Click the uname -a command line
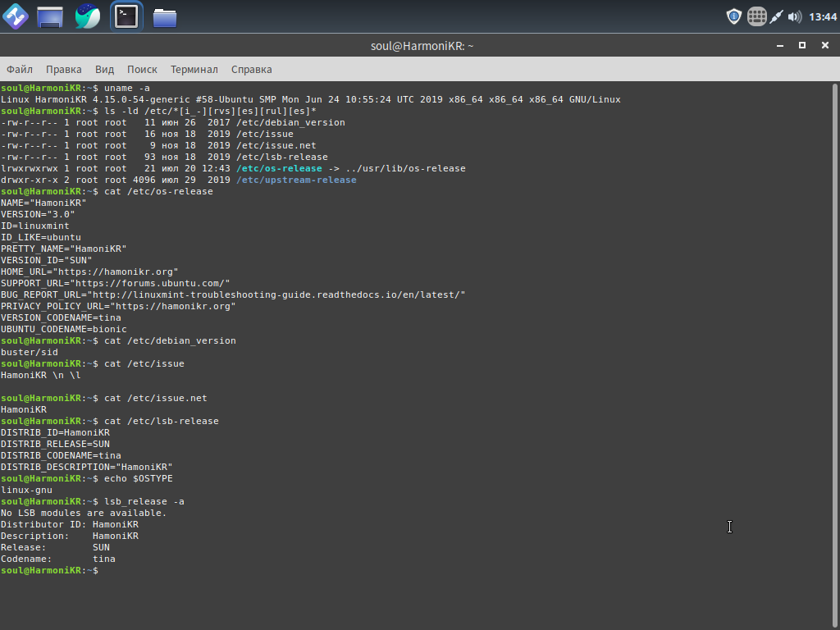This screenshot has width=840, height=630. click(75, 89)
